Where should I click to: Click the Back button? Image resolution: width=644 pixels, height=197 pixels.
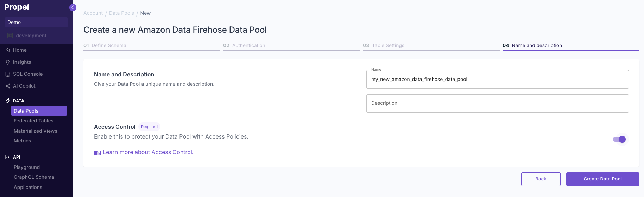(x=541, y=179)
